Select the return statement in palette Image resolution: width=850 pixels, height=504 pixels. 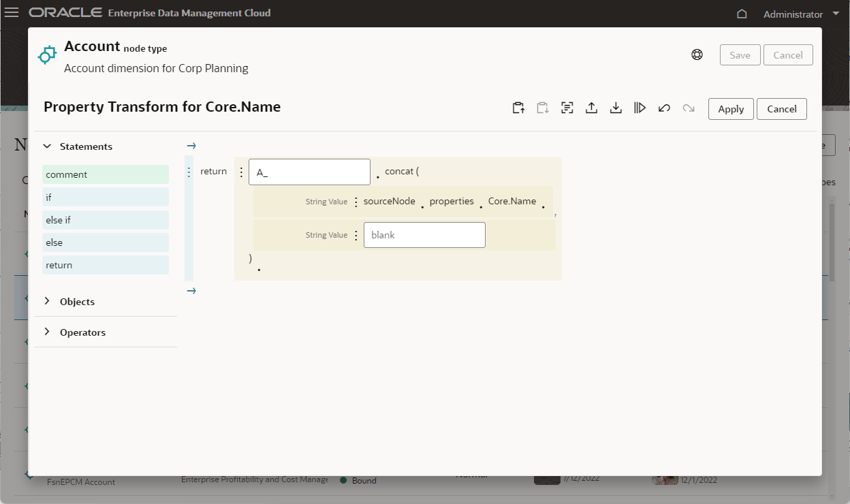(x=106, y=265)
